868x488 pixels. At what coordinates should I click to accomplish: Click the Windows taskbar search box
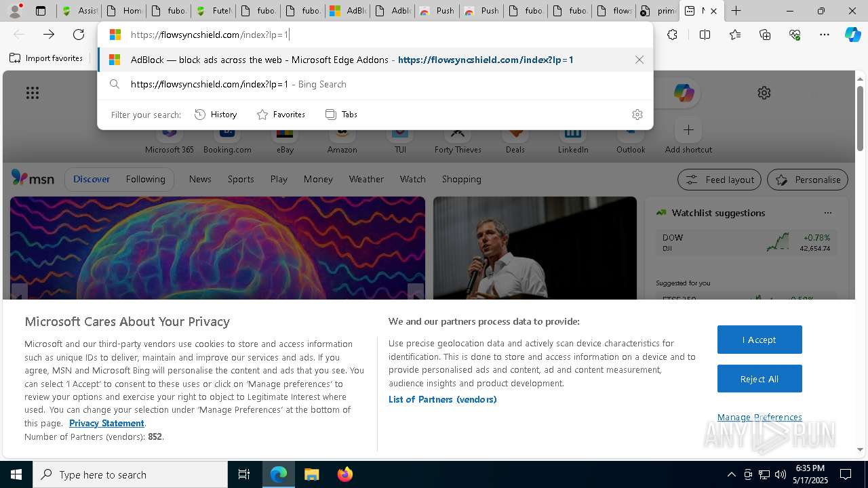130,474
